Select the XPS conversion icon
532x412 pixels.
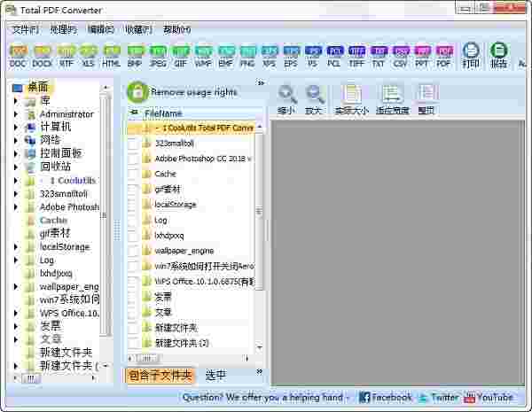pos(269,56)
